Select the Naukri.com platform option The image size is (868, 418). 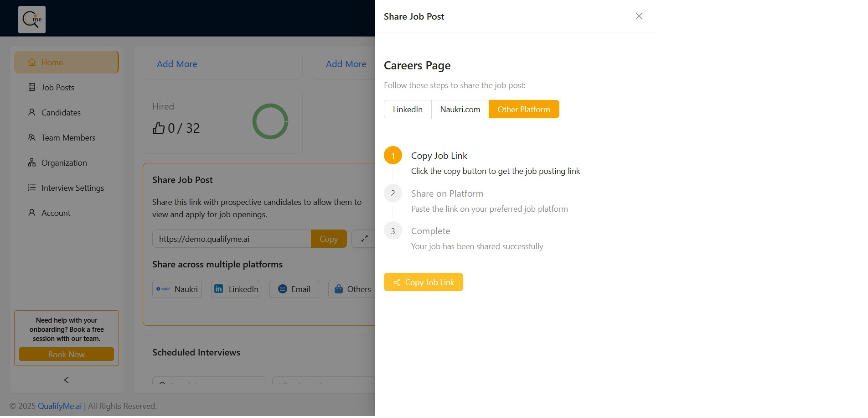[460, 110]
